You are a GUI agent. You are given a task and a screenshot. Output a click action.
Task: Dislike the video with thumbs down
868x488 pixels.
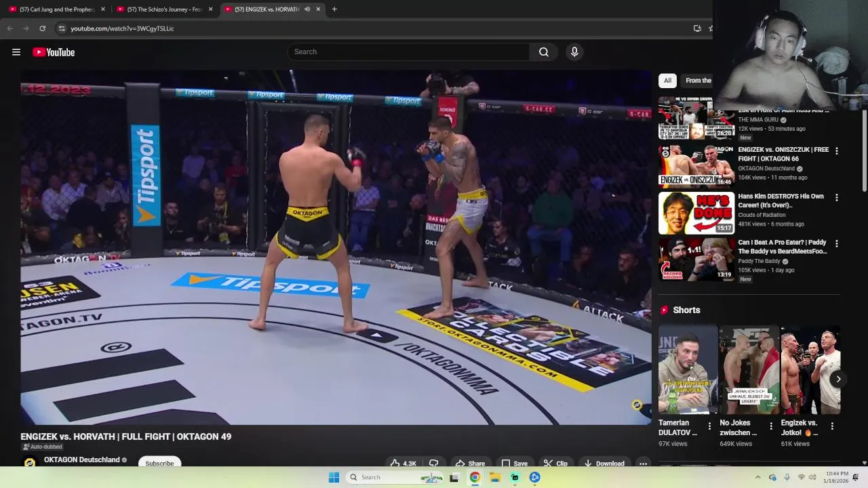click(433, 464)
